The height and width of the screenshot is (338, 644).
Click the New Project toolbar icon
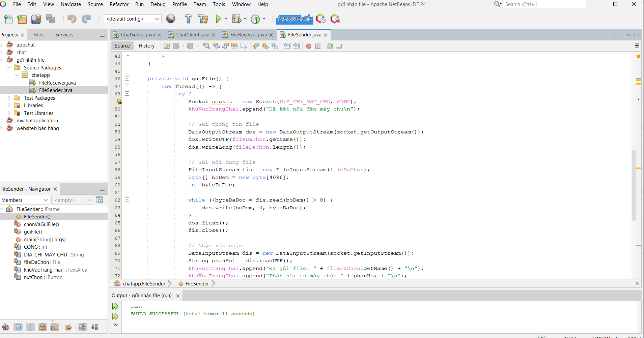pos(22,19)
